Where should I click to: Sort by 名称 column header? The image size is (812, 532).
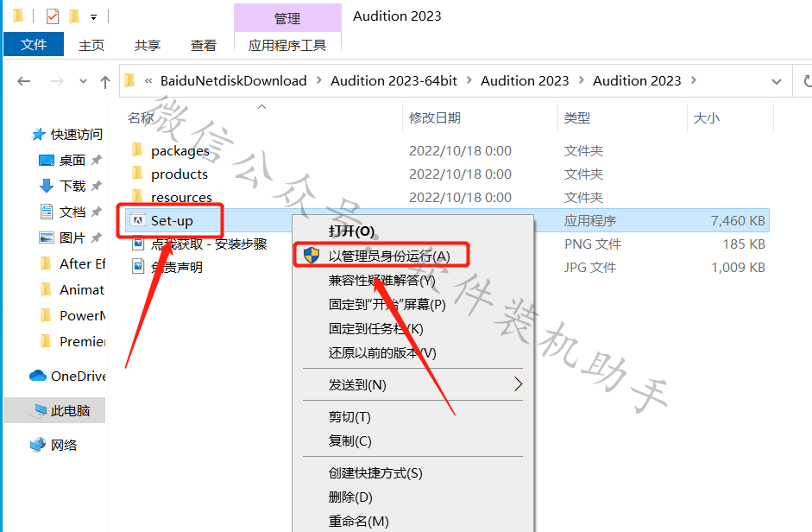click(x=141, y=118)
